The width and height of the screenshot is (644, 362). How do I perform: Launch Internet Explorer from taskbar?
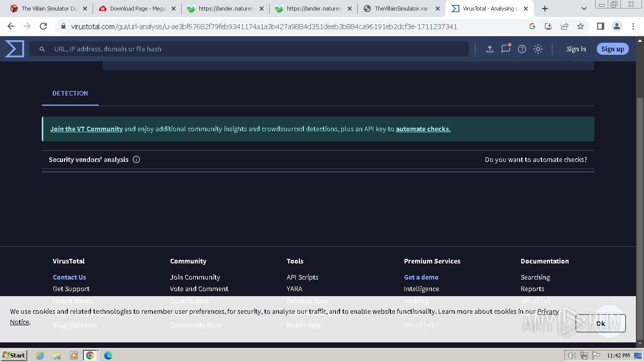[x=40, y=355]
